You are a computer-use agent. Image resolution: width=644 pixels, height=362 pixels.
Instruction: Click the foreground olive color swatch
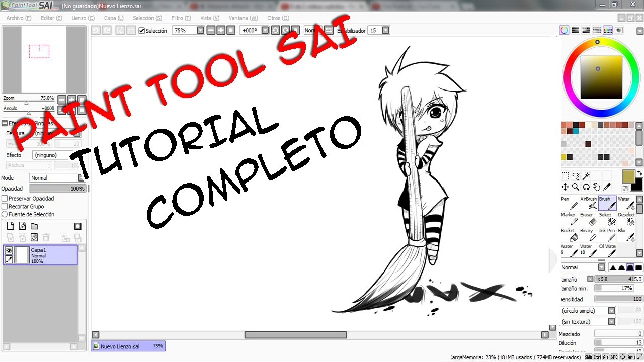[628, 176]
